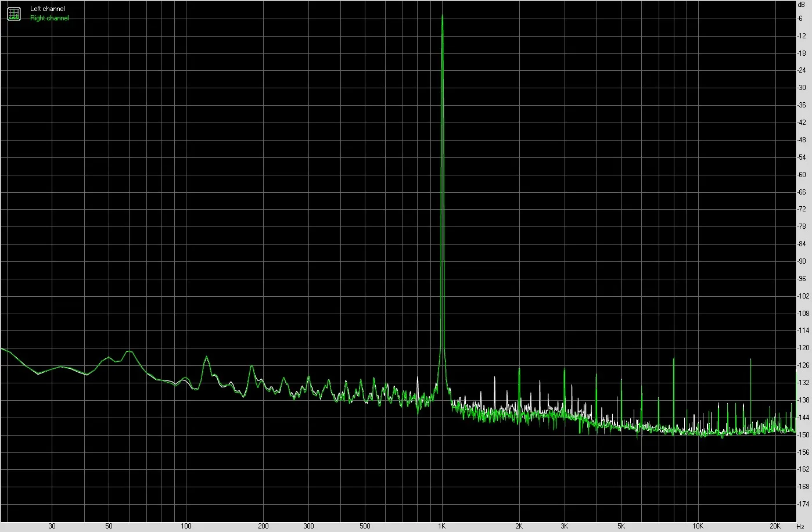Screen dimensions: 812x532
Task: Click the 30 Hz frequency axis label
Action: click(x=52, y=526)
